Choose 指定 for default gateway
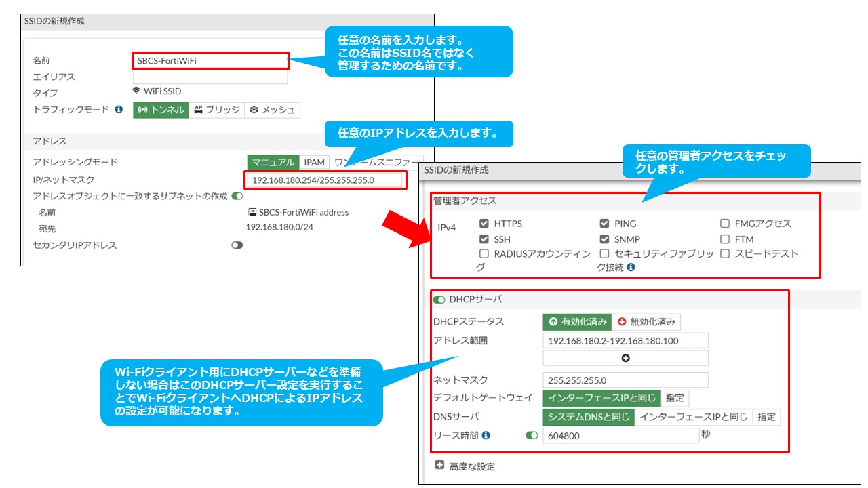This screenshot has height=488, width=868. tap(675, 399)
